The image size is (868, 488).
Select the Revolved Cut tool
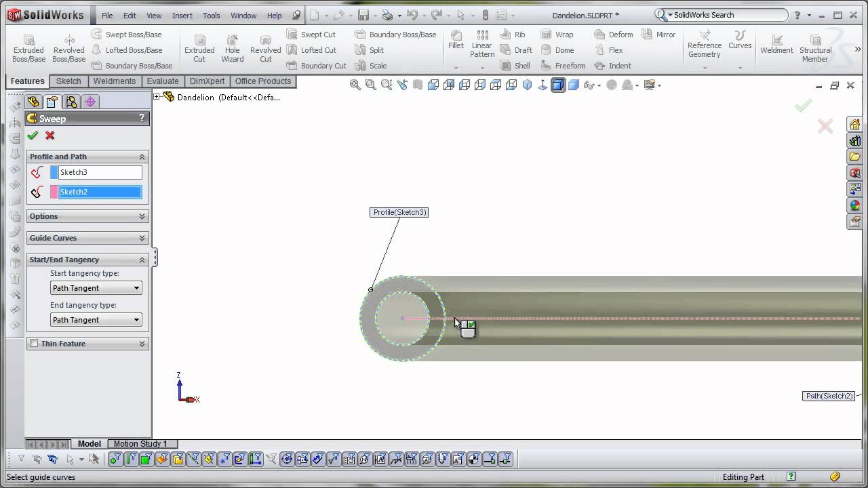coord(265,49)
